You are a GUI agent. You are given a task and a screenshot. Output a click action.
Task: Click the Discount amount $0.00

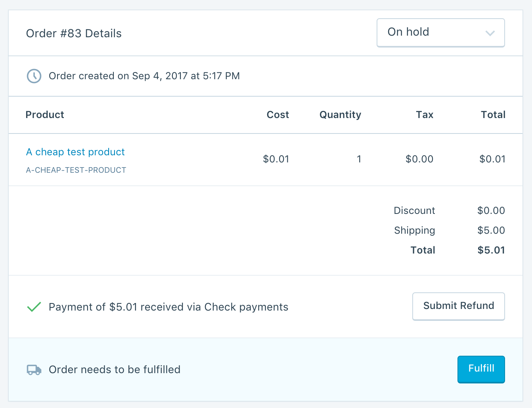[x=491, y=211]
